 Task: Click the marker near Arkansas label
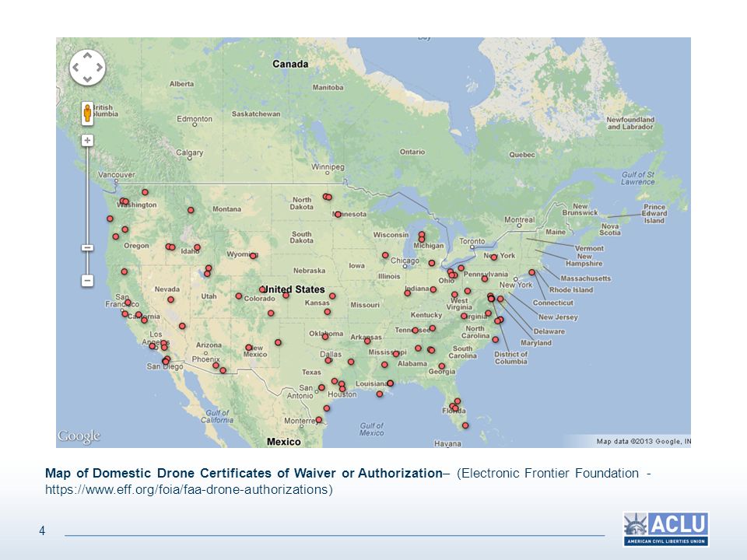tap(367, 341)
